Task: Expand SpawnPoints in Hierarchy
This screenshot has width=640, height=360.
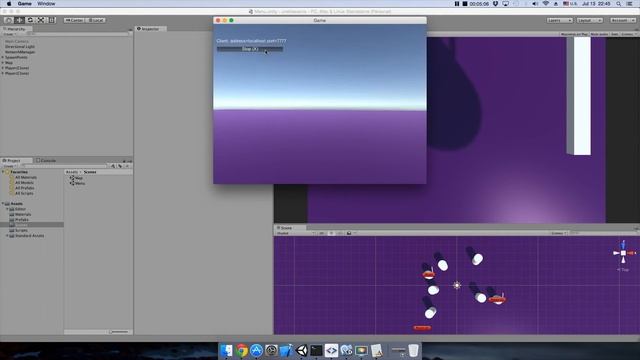Action: point(2,58)
